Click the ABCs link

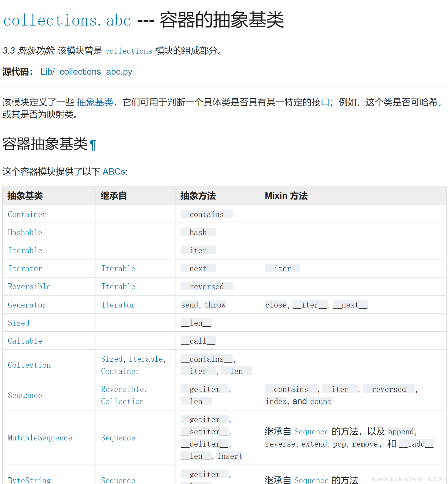pos(114,172)
